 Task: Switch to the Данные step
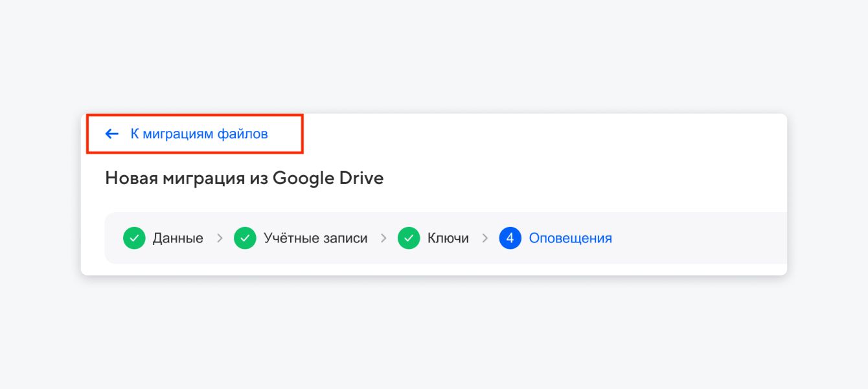(x=177, y=238)
